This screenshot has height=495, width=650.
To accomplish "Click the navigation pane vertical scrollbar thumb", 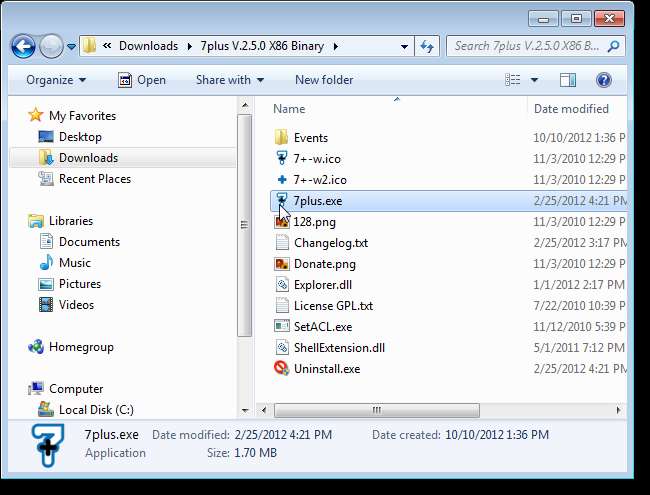I will pos(245,225).
